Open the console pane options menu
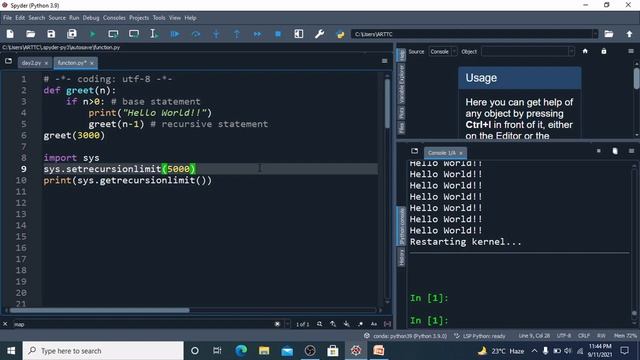Image resolution: width=640 pixels, height=360 pixels. tap(631, 151)
